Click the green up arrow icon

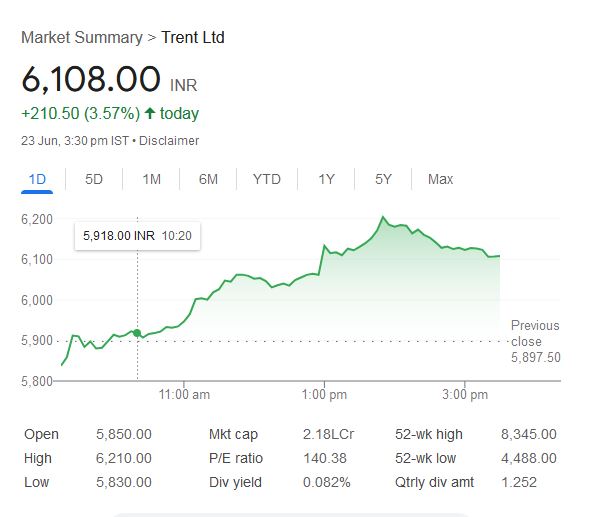[149, 114]
